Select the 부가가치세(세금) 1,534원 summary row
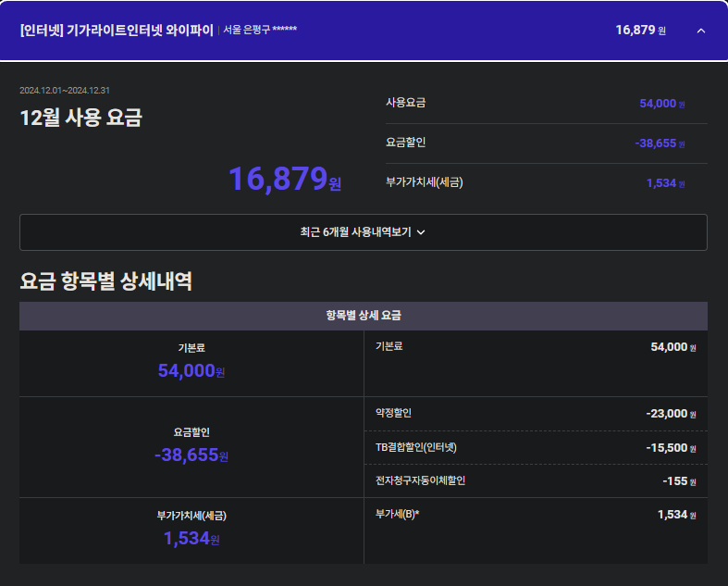728x586 pixels. pos(546,182)
